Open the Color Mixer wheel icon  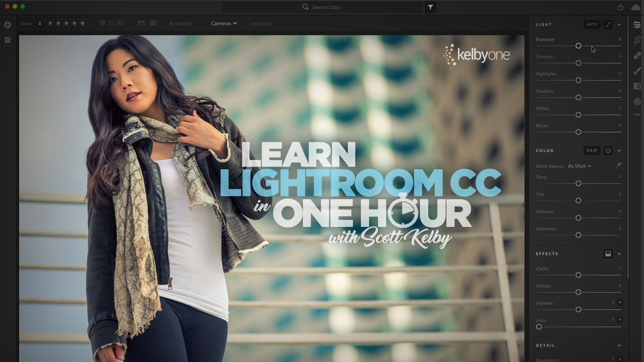608,150
